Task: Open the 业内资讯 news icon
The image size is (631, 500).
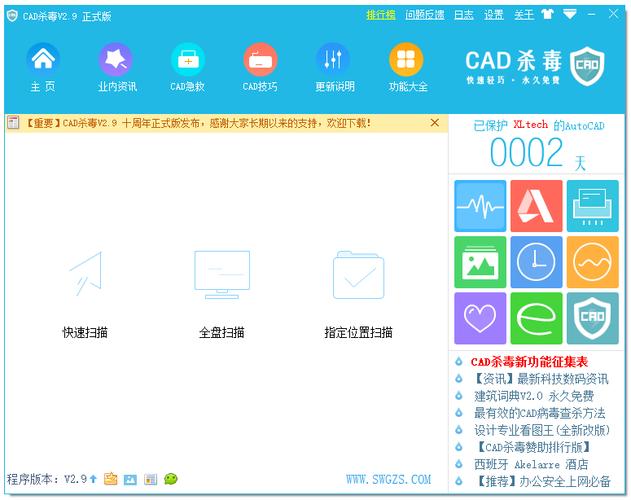Action: point(115,60)
